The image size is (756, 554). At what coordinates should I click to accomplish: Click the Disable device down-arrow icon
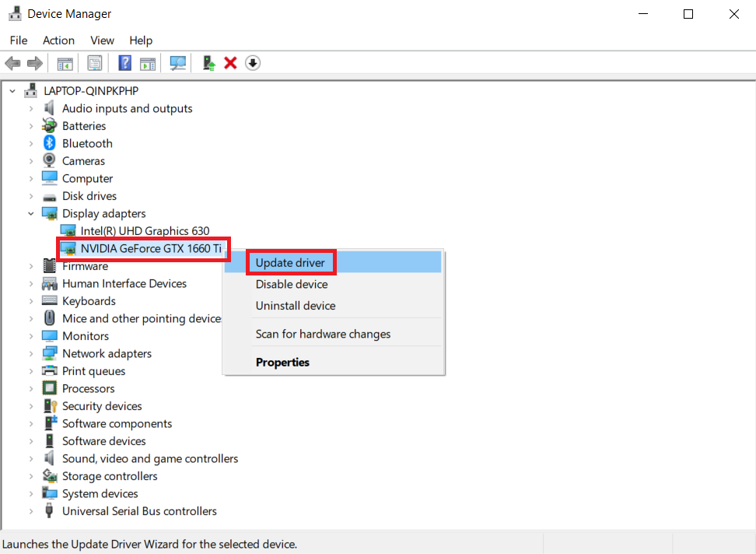253,63
